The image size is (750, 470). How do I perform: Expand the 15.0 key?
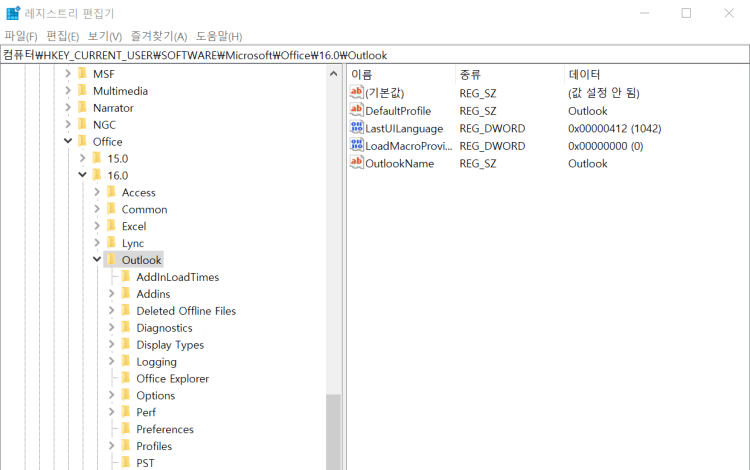tap(82, 158)
